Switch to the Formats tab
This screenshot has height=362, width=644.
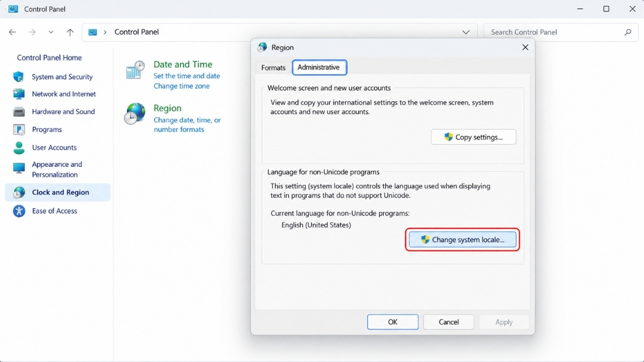[273, 68]
